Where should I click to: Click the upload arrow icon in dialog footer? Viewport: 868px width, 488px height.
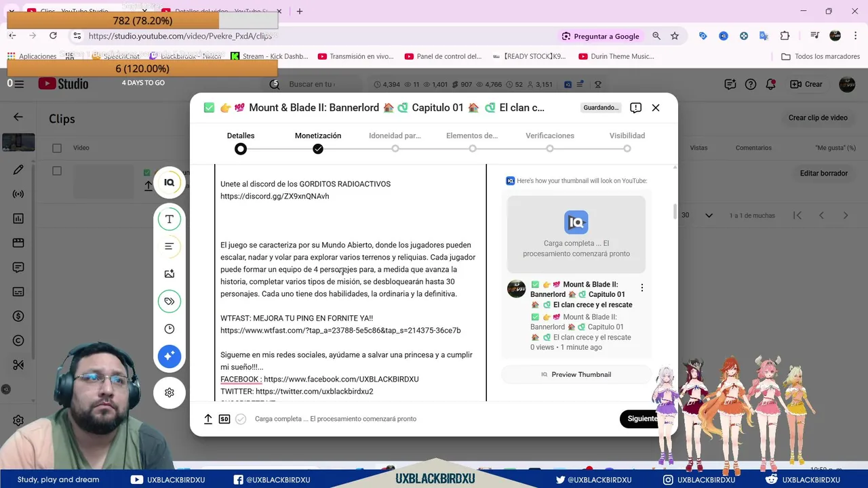click(x=208, y=419)
